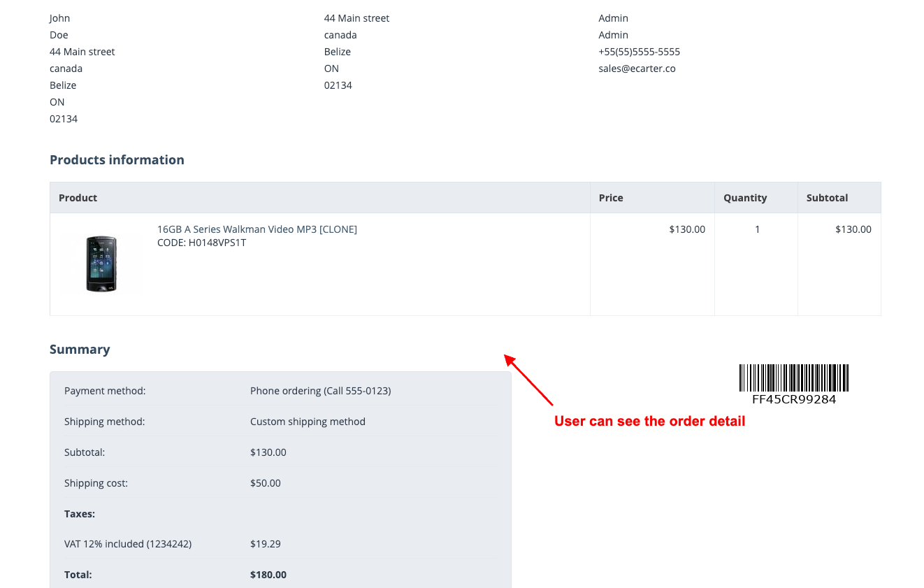This screenshot has height=588, width=924.
Task: Select the phone number +55(55)5555-5555
Action: coord(640,52)
